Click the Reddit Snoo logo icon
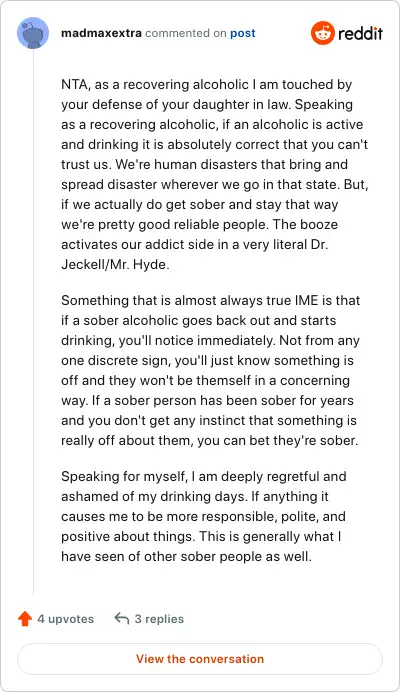Screen dimensions: 400x692 coord(322,33)
